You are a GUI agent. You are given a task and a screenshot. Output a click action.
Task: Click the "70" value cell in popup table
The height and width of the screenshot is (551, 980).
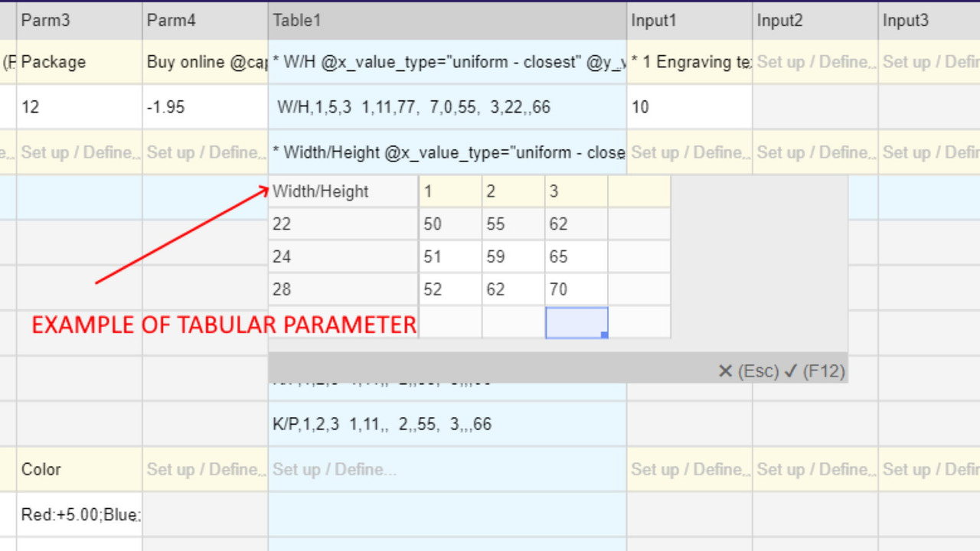click(575, 289)
